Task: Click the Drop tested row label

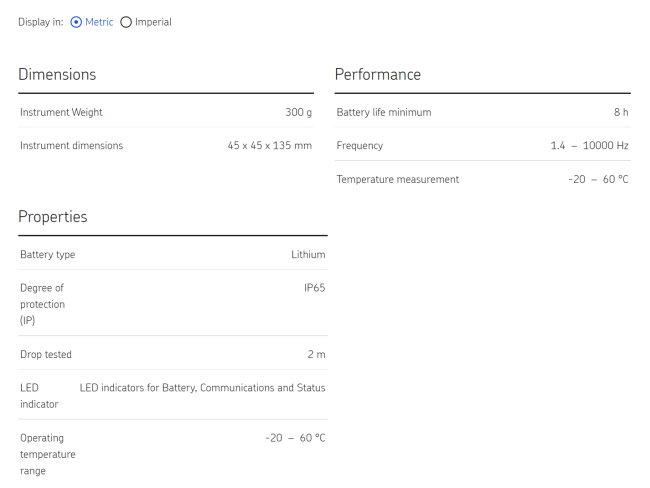Action: (46, 355)
